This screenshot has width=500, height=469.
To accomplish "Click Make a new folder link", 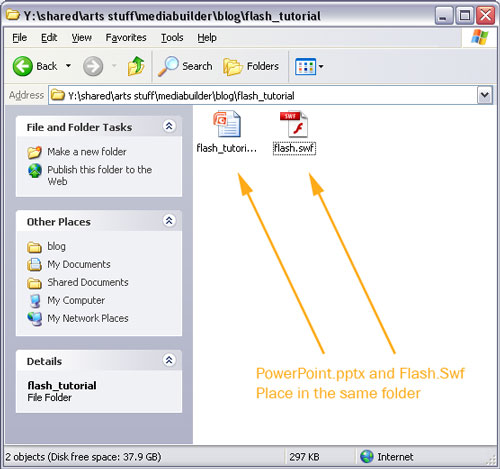I will tap(87, 152).
